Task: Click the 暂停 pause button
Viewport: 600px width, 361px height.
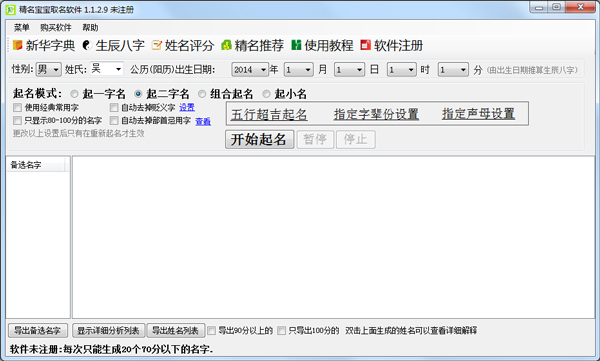Action: click(315, 139)
